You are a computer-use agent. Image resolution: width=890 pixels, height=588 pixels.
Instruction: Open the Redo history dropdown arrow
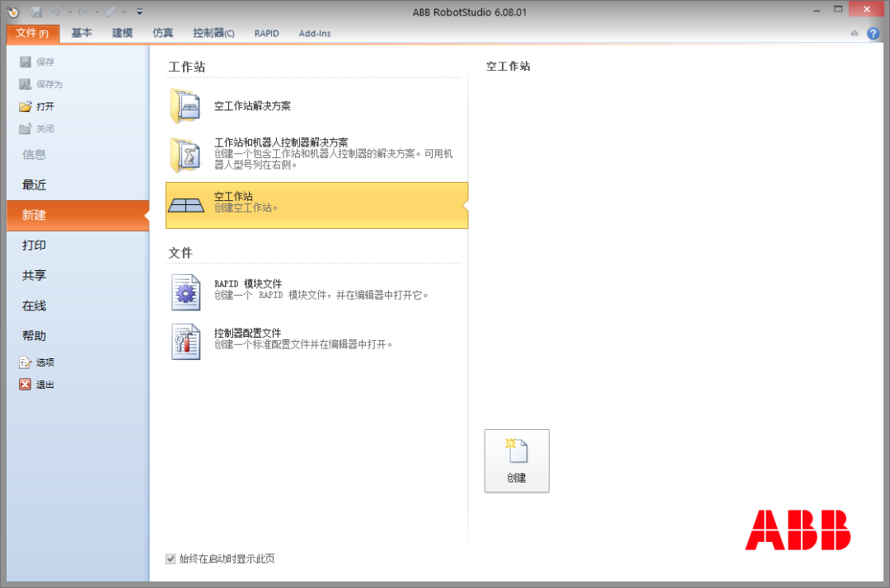(97, 12)
